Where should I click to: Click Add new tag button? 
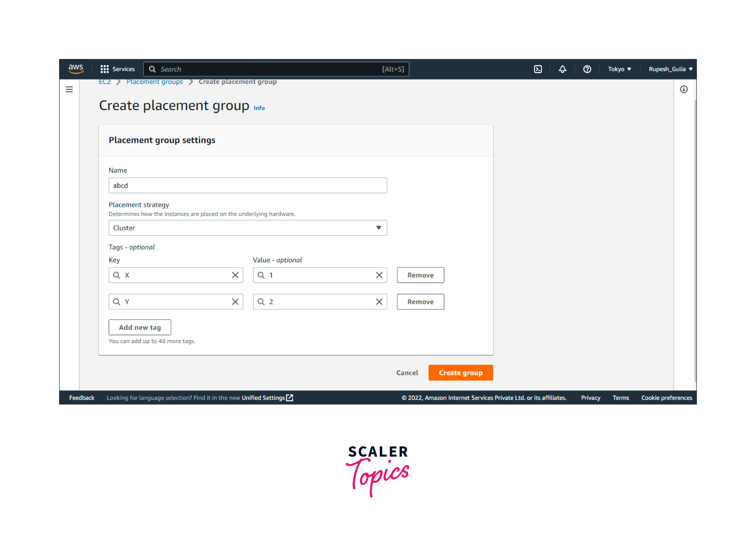[140, 327]
